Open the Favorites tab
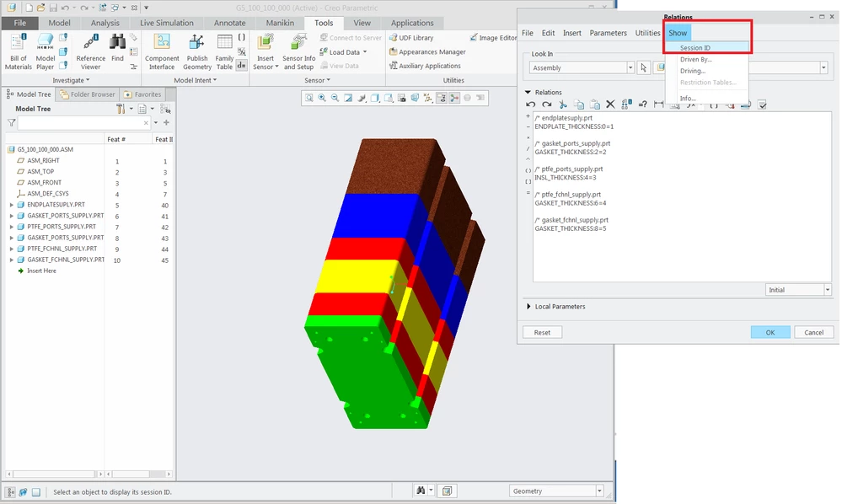 click(x=142, y=94)
